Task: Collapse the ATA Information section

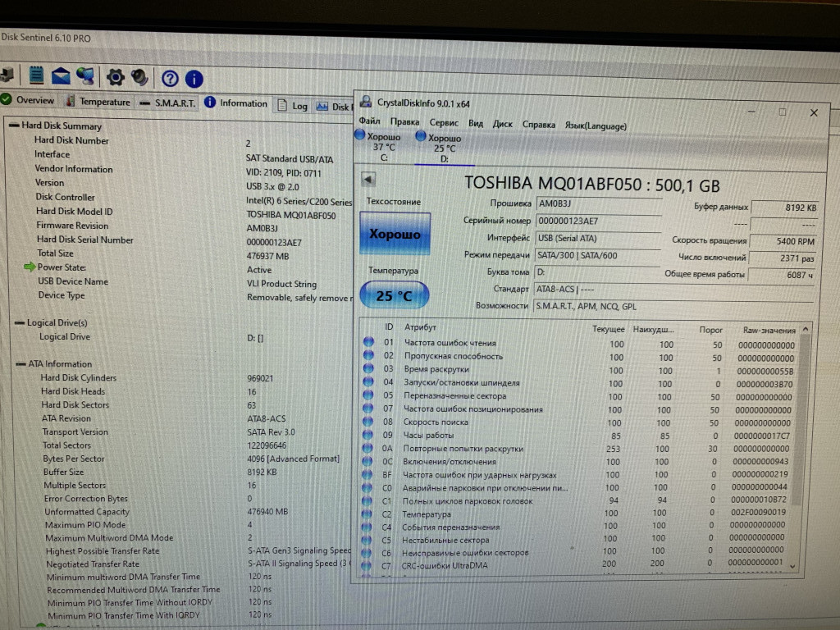Action: (x=21, y=363)
